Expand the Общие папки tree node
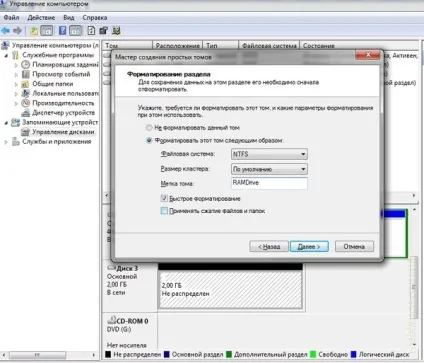424x363 pixels. click(16, 84)
